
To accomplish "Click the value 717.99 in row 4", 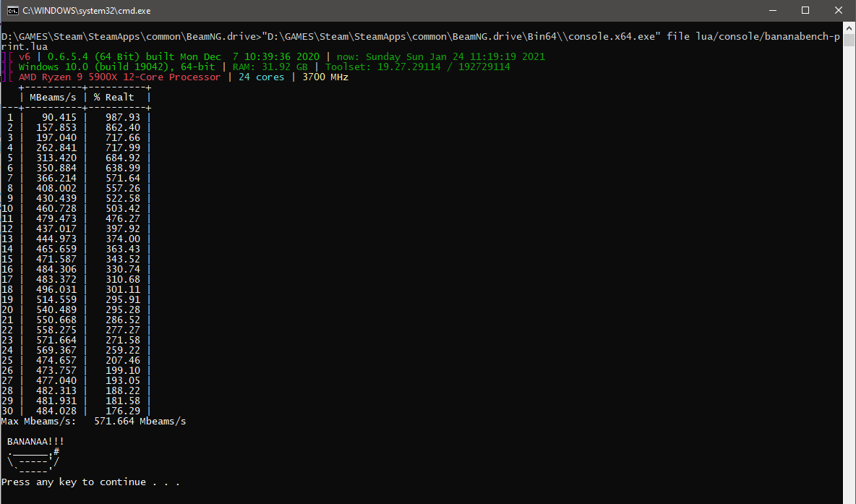I will (x=123, y=148).
